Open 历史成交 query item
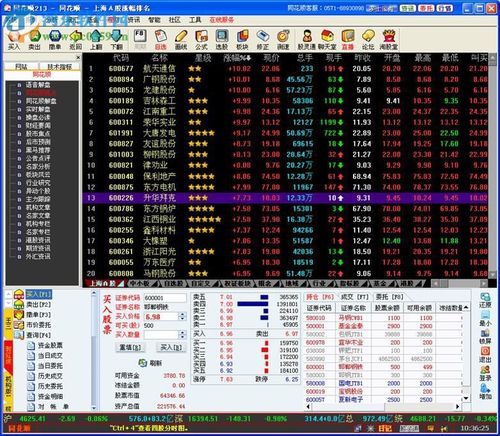The image size is (500, 436). tap(50, 376)
